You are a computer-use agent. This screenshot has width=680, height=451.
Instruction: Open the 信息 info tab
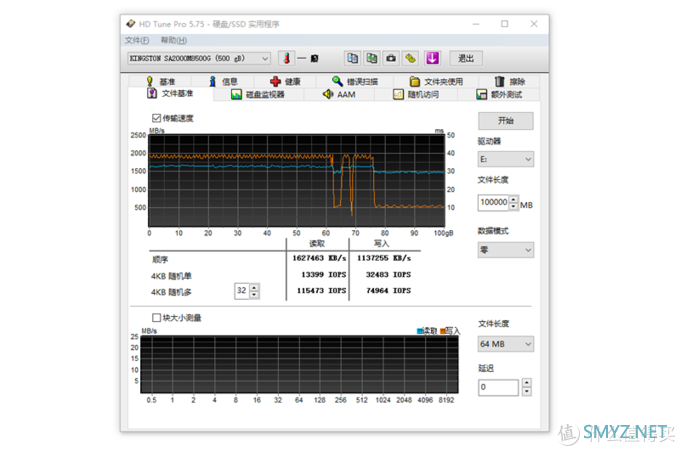(x=223, y=82)
